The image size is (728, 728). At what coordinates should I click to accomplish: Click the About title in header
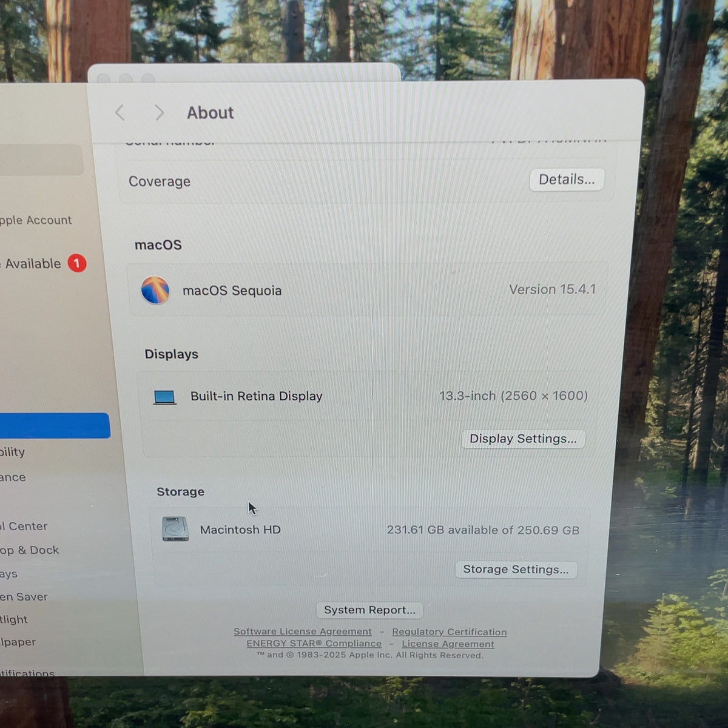(210, 113)
